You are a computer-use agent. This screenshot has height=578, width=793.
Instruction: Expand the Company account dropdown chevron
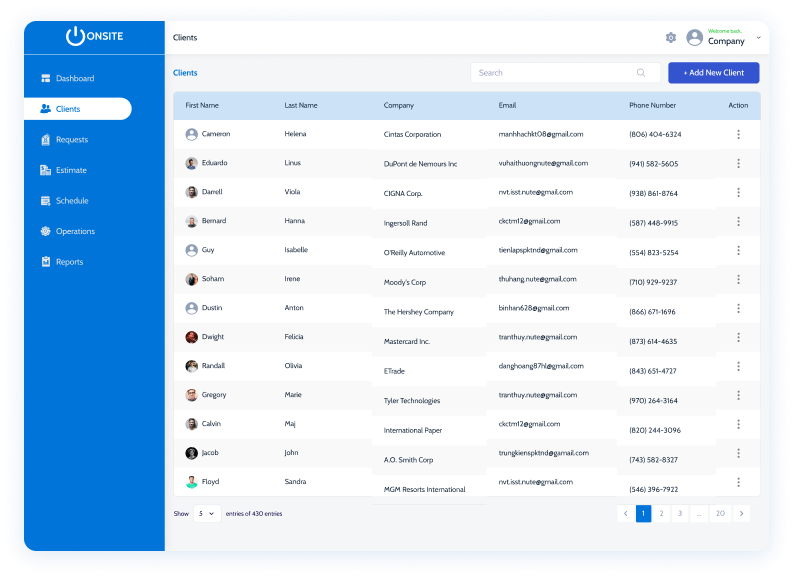pyautogui.click(x=758, y=38)
